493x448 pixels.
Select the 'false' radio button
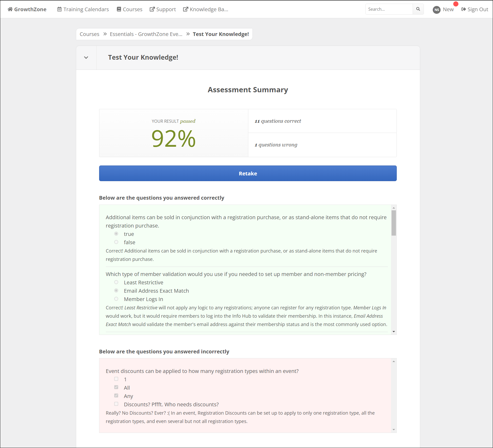pos(116,242)
